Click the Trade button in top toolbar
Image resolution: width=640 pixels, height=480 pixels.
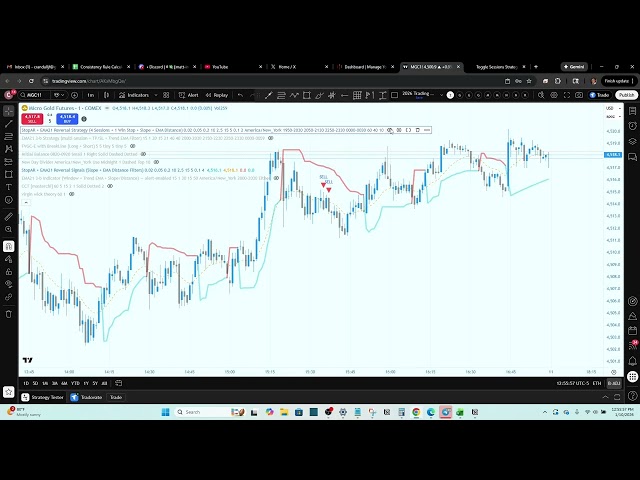pyautogui.click(x=599, y=95)
